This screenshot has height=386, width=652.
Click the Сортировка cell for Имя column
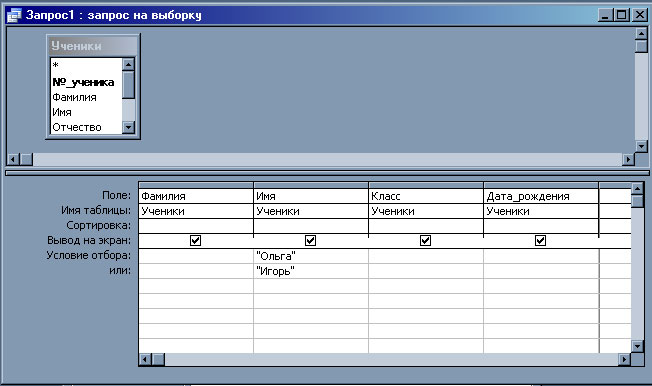[311, 226]
